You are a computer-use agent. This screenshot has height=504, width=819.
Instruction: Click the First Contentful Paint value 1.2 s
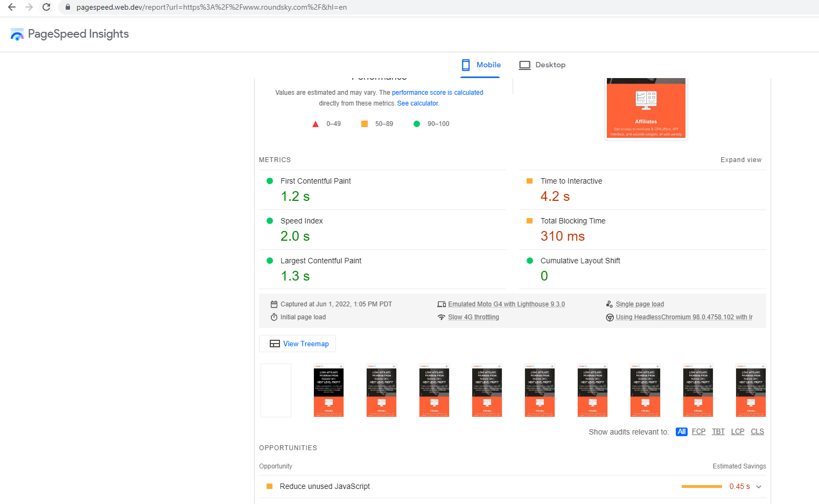(x=295, y=197)
